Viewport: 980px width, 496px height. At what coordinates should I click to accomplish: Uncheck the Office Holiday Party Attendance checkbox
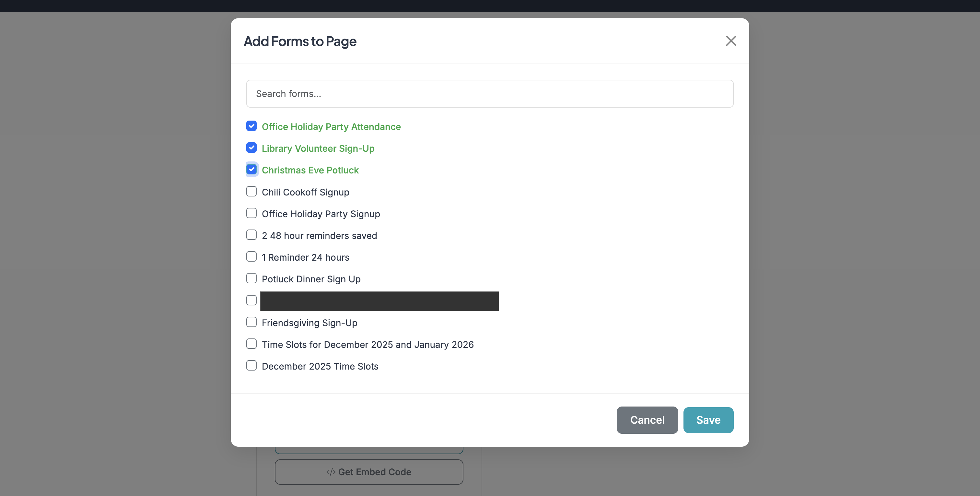pos(251,125)
